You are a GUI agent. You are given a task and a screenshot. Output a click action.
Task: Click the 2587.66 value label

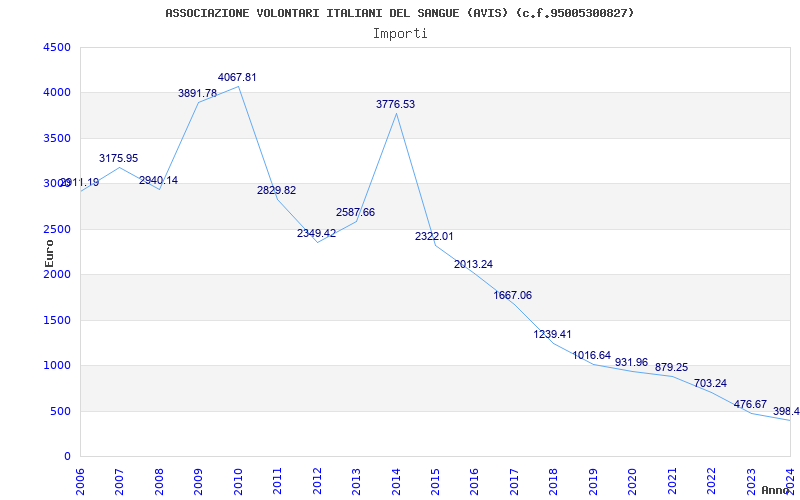355,212
